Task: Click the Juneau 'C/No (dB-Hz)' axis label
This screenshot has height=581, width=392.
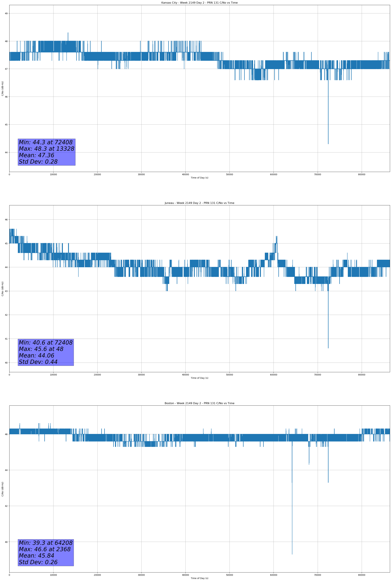Action: 3,289
